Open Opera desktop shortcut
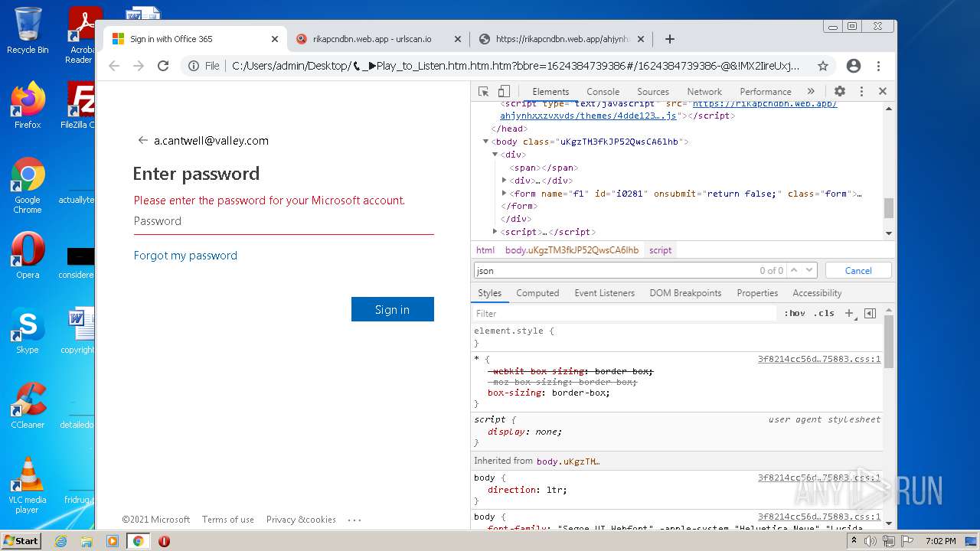 28,256
